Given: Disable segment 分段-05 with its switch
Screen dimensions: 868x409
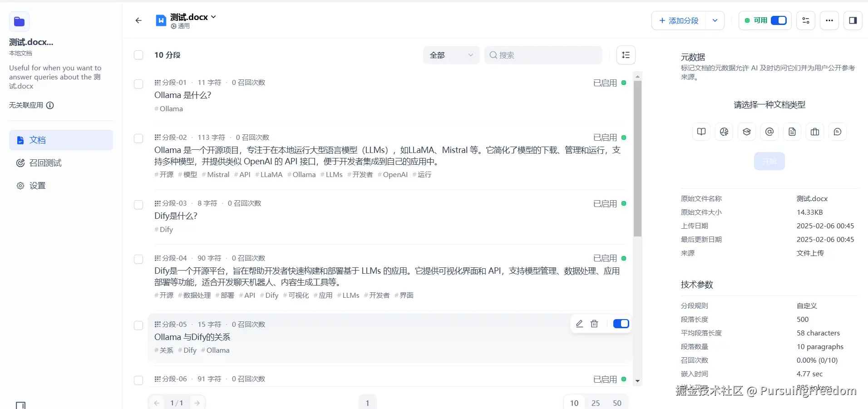Looking at the screenshot, I should tap(621, 324).
